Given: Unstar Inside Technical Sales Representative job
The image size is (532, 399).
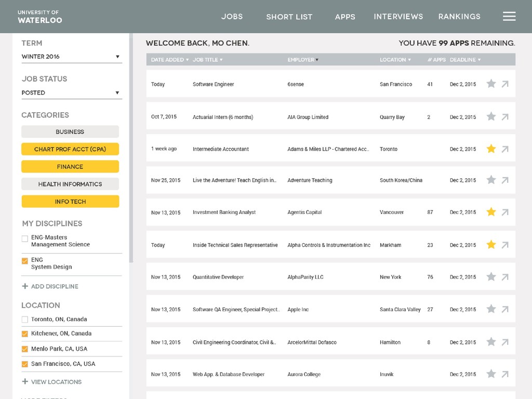Looking at the screenshot, I should (491, 244).
